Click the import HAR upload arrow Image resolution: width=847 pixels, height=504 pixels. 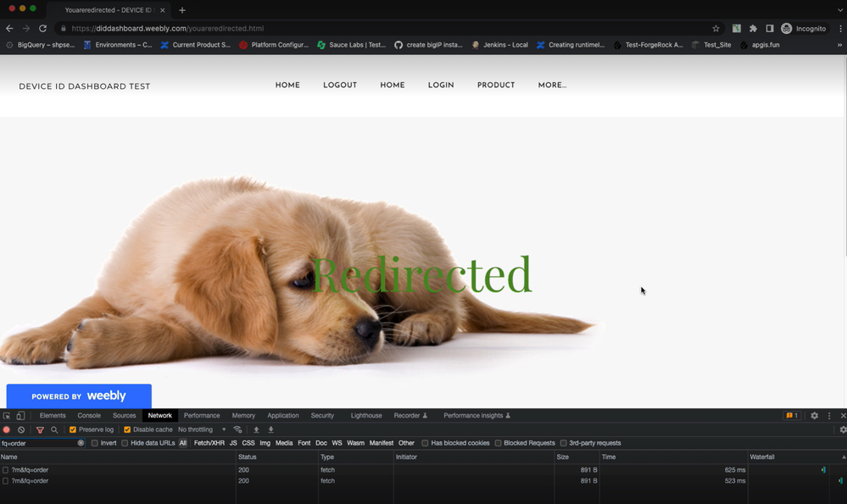[257, 430]
